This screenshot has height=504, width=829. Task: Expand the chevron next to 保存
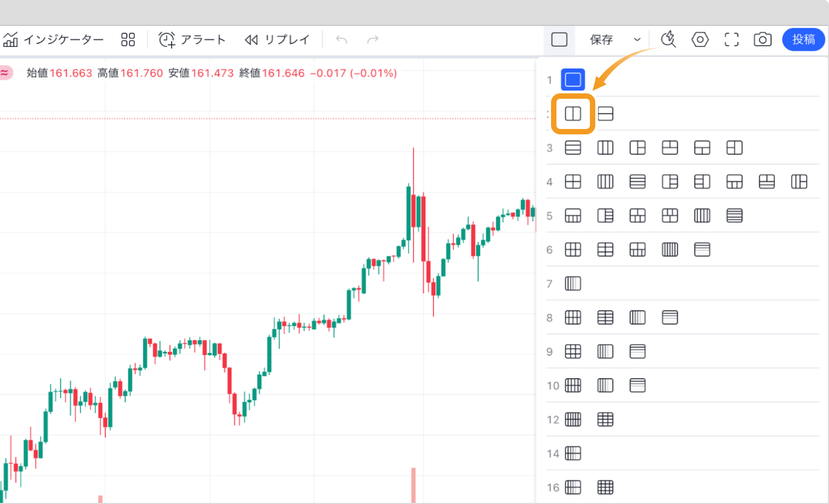[637, 39]
